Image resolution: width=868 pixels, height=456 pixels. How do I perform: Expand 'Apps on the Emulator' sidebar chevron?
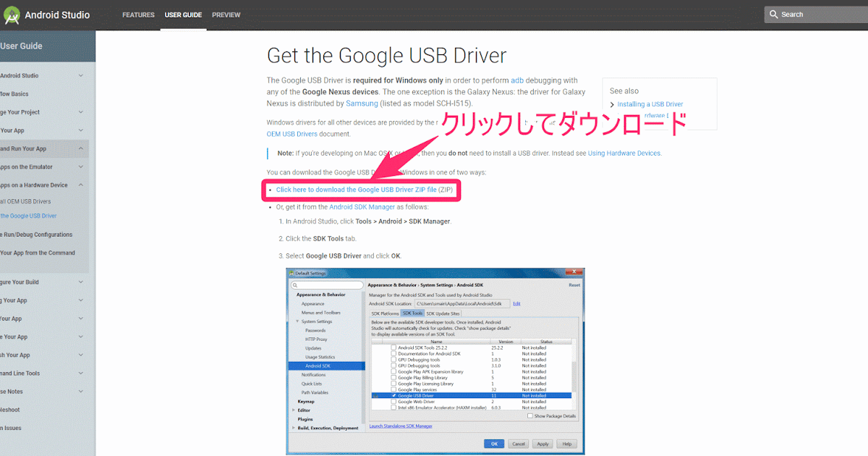pyautogui.click(x=80, y=167)
